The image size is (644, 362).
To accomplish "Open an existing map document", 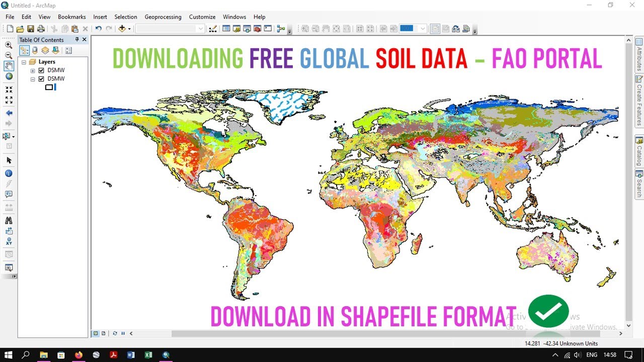I will click(20, 29).
